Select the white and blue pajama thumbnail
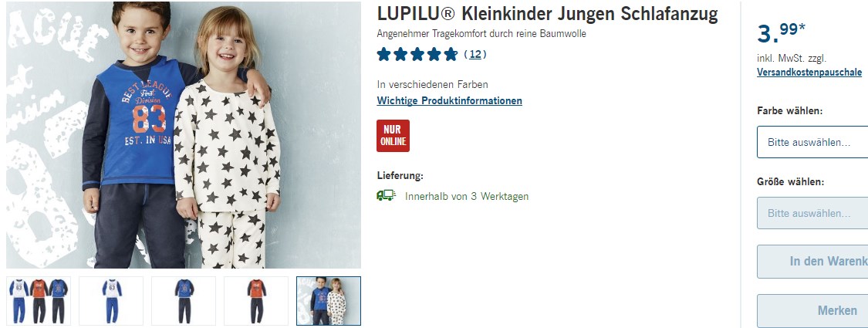Screen dimensions: 868x328 110,301
